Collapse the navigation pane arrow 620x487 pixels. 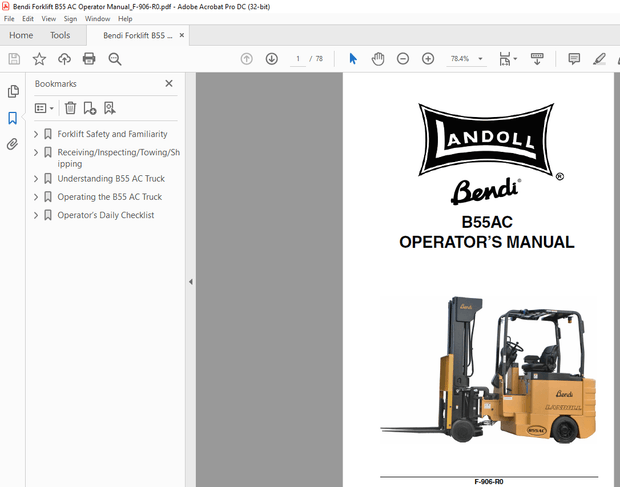click(x=191, y=282)
